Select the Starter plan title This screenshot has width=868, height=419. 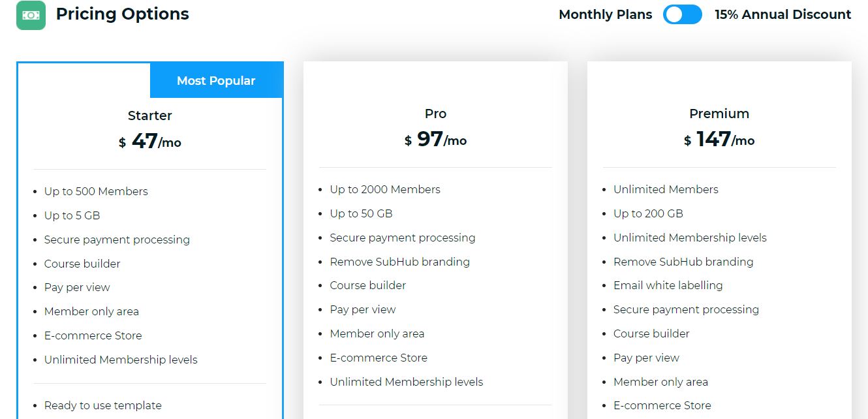(150, 116)
